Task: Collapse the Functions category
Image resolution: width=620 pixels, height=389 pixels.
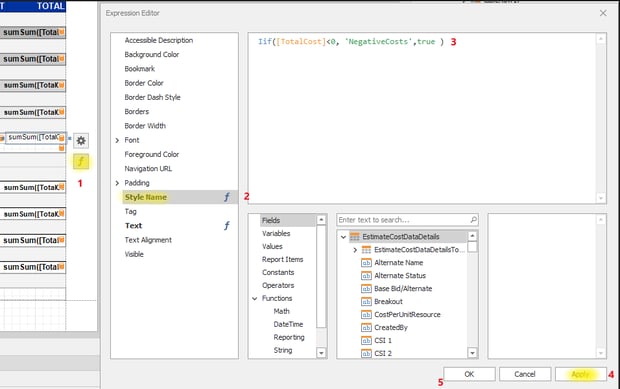Action: (255, 298)
